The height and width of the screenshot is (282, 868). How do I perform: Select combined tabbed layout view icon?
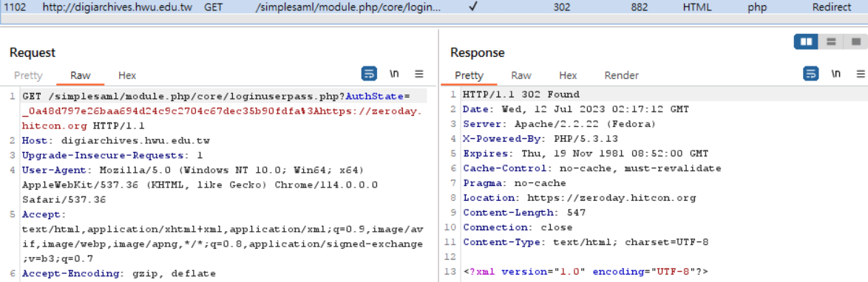pos(855,41)
